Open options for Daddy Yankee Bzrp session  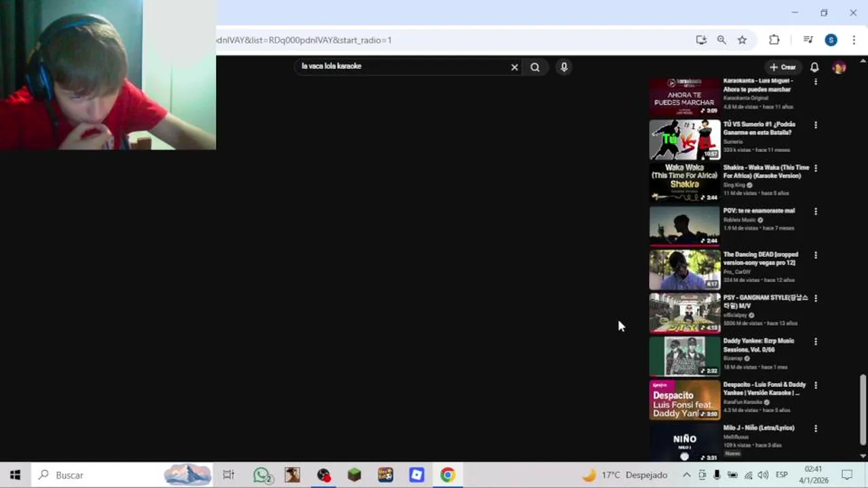(815, 342)
